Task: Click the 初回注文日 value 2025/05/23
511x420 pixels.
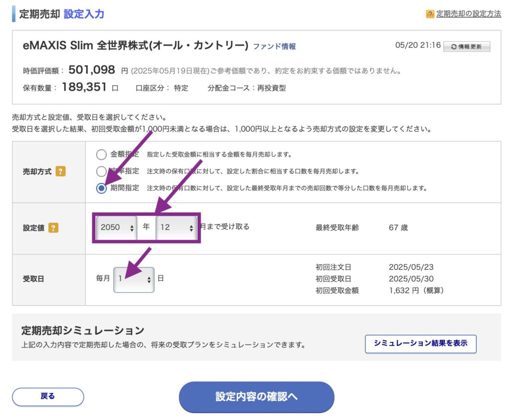Action: (411, 267)
